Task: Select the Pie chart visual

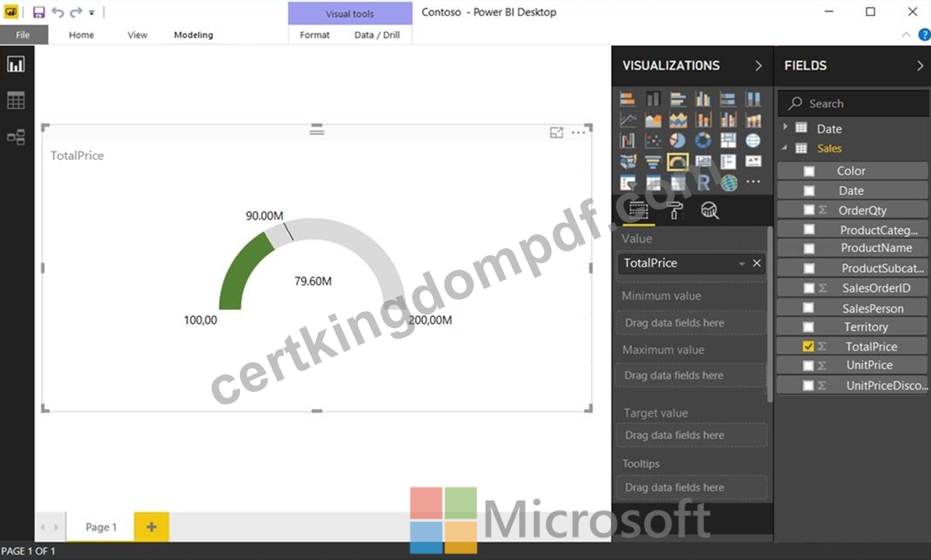Action: [x=678, y=141]
